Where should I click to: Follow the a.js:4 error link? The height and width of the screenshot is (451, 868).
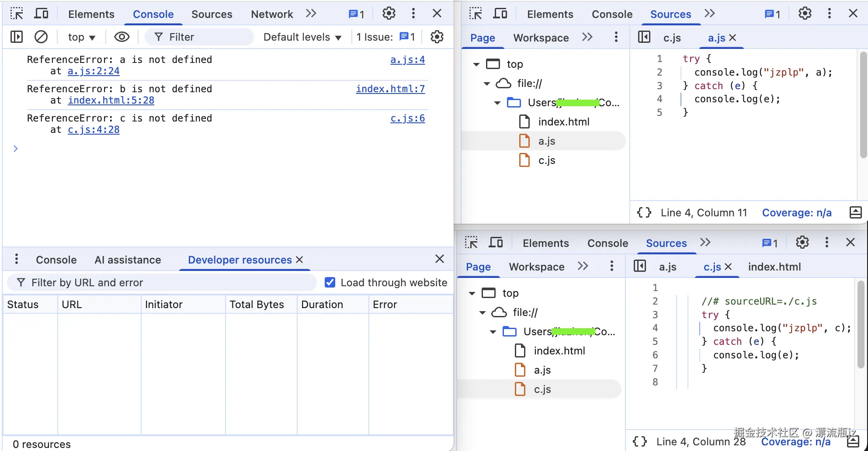pos(407,59)
